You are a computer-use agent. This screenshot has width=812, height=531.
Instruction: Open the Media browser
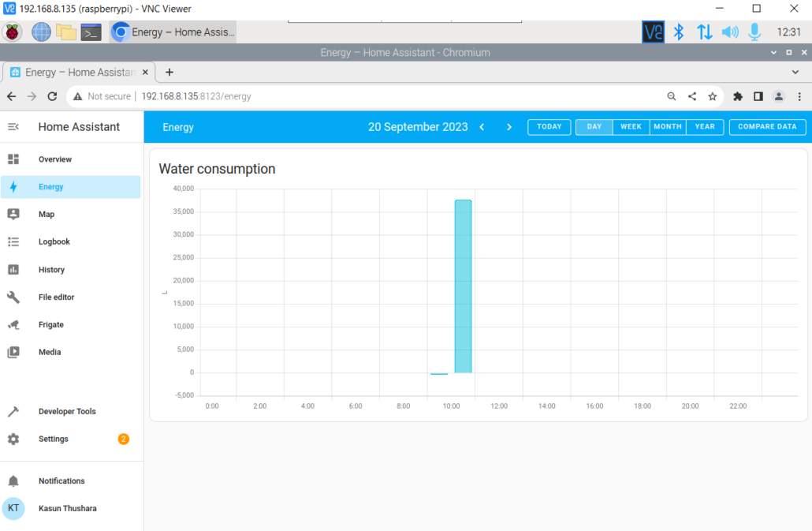[x=49, y=353]
